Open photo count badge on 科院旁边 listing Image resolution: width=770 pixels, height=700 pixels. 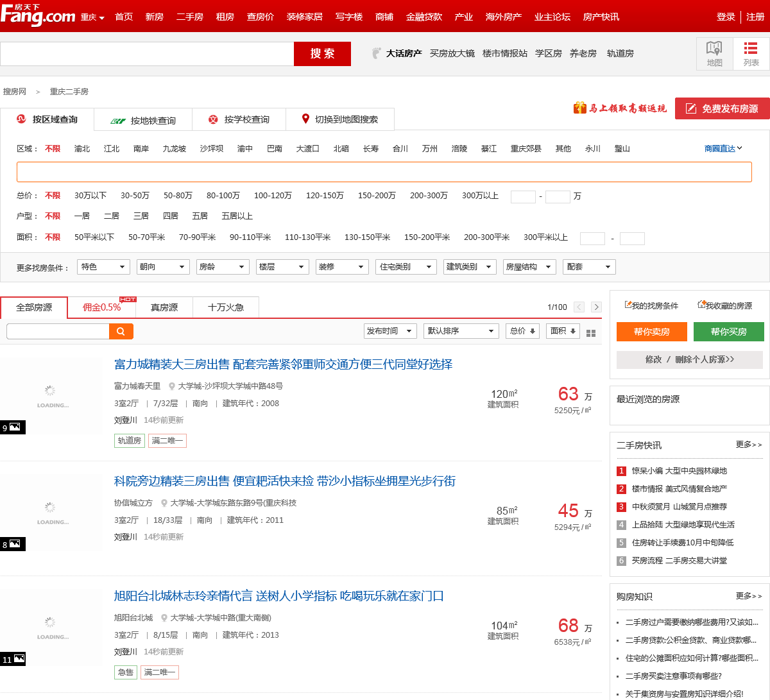12,544
